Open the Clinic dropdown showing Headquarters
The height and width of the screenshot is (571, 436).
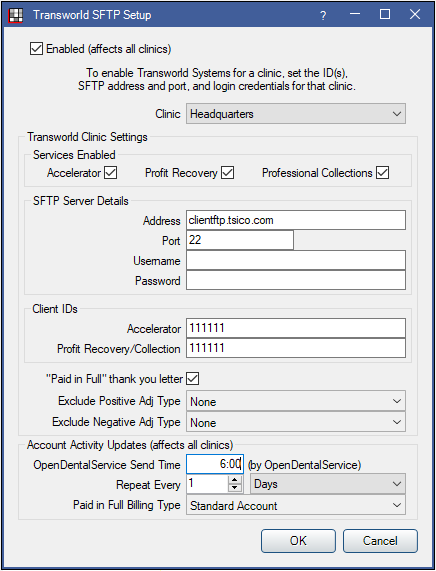coord(296,114)
